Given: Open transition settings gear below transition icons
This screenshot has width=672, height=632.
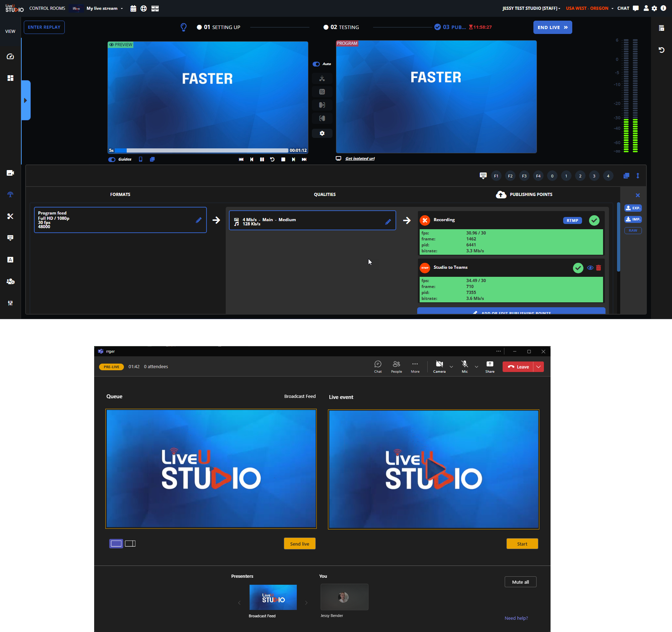Looking at the screenshot, I should [x=322, y=133].
